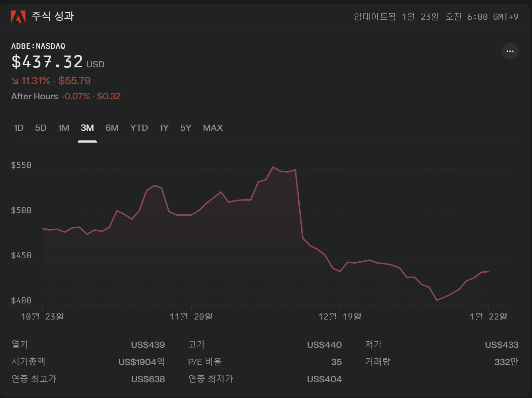The width and height of the screenshot is (532, 398).
Task: Click the 연중 최저가 value US$404
Action: click(324, 379)
